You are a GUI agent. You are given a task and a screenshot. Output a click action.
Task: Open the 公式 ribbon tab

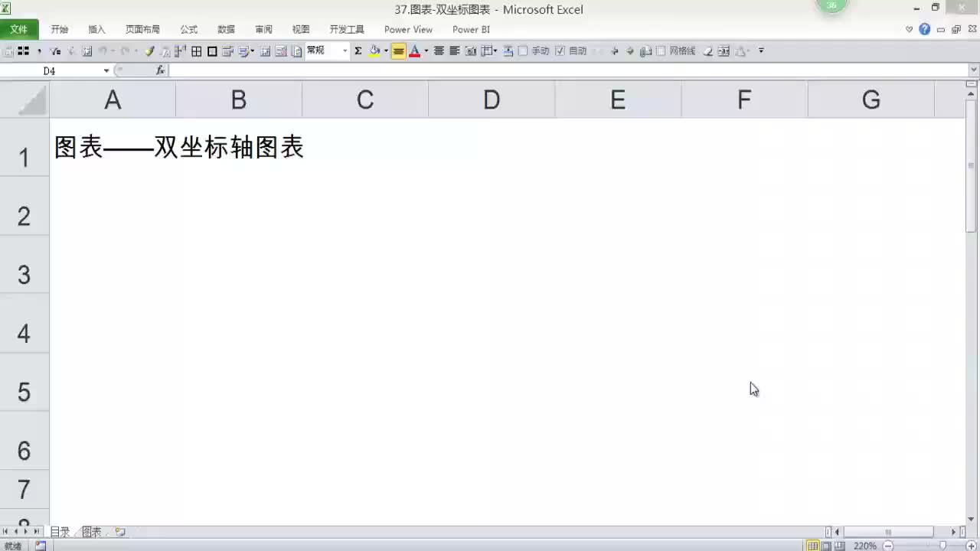coord(189,29)
